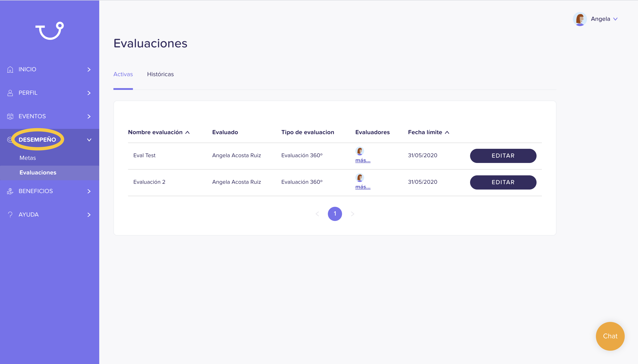The height and width of the screenshot is (364, 638).
Task: Click the PERFIL person icon
Action: (x=10, y=93)
